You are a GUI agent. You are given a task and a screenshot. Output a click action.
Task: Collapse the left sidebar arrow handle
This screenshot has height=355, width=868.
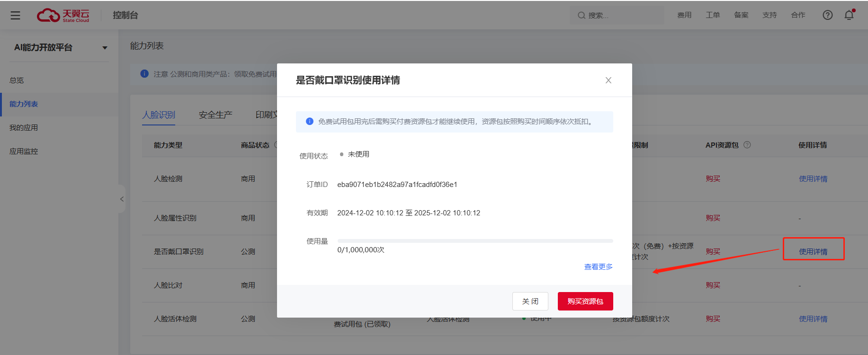tap(122, 199)
